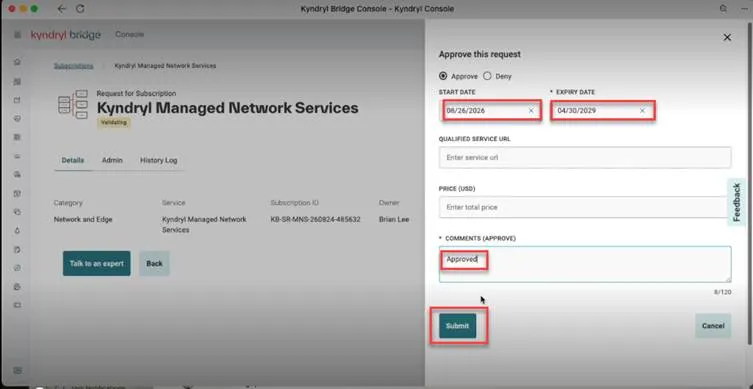Focus the Price (USD) field

tap(585, 207)
